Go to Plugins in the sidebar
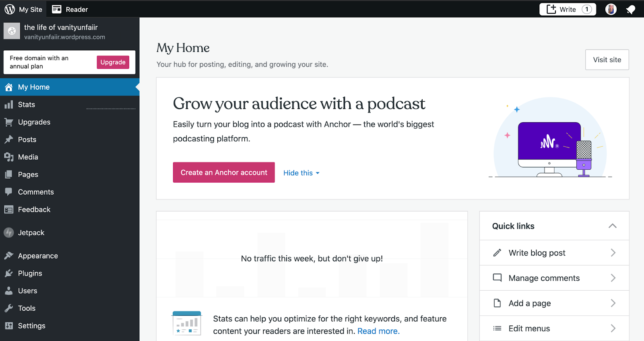The image size is (644, 341). coord(70,273)
